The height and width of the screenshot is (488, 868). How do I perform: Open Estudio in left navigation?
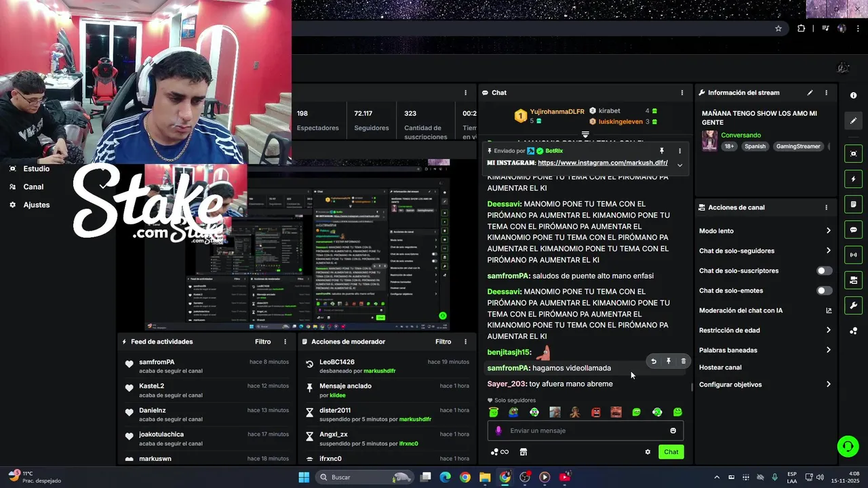tap(36, 169)
